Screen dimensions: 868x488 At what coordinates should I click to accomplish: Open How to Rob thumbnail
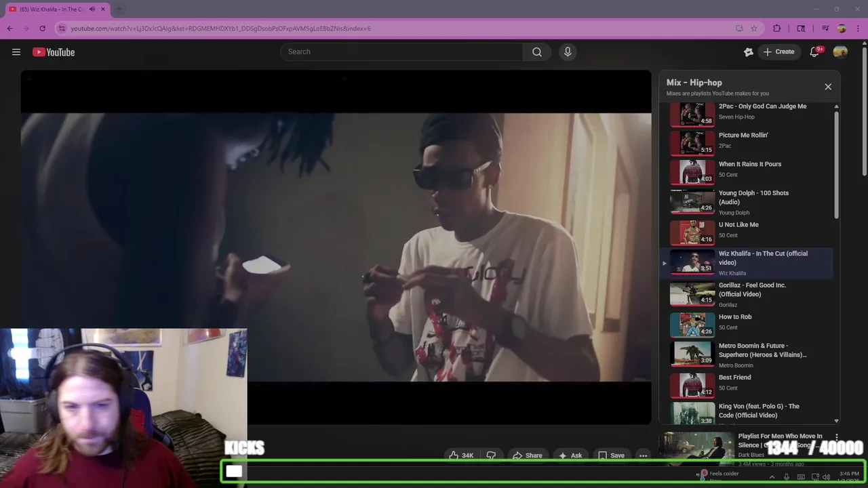point(692,325)
